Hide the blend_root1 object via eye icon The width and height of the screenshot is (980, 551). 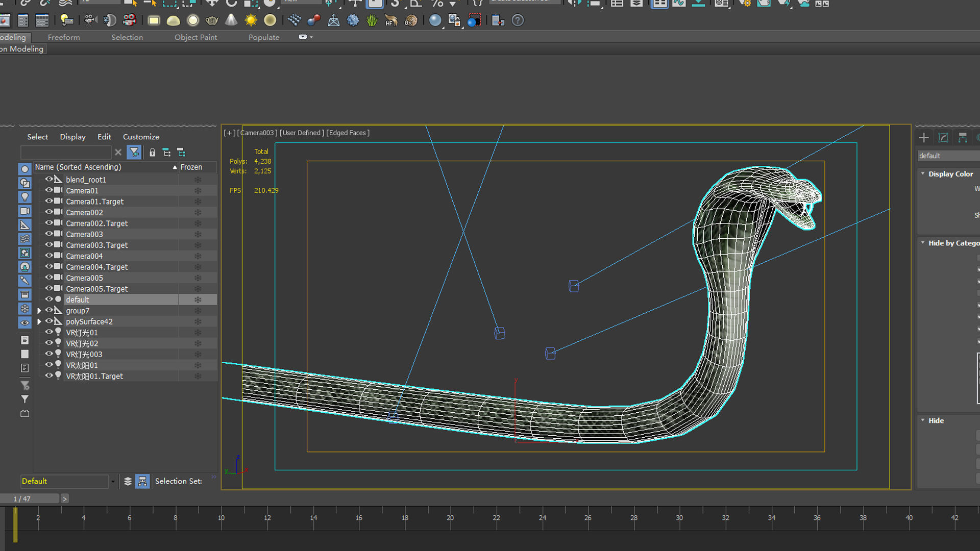point(49,179)
